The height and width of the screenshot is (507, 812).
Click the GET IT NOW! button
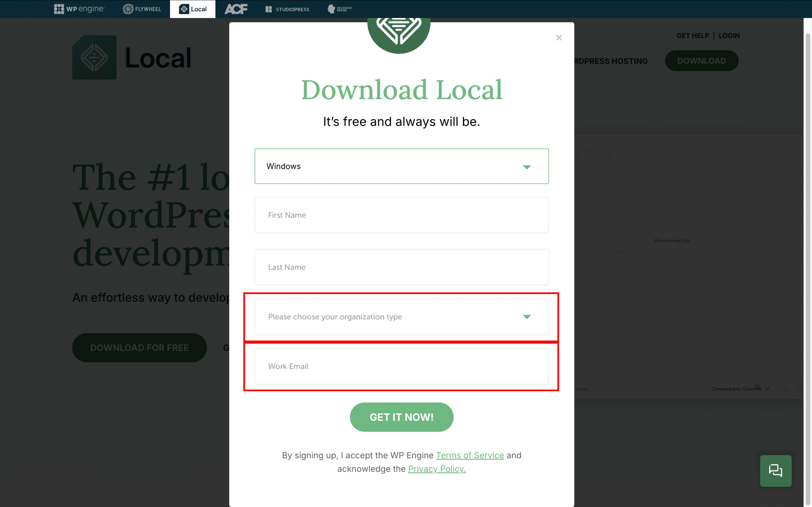tap(402, 417)
